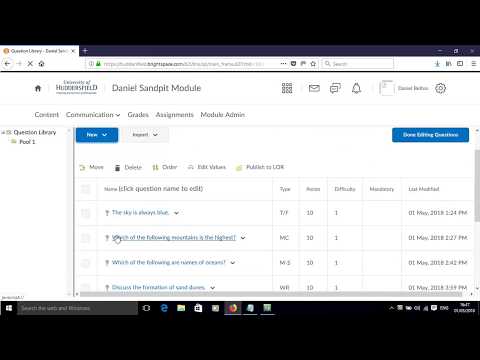Open the page actions three-dot menu
The width and height of the screenshot is (480, 360).
pos(283,63)
